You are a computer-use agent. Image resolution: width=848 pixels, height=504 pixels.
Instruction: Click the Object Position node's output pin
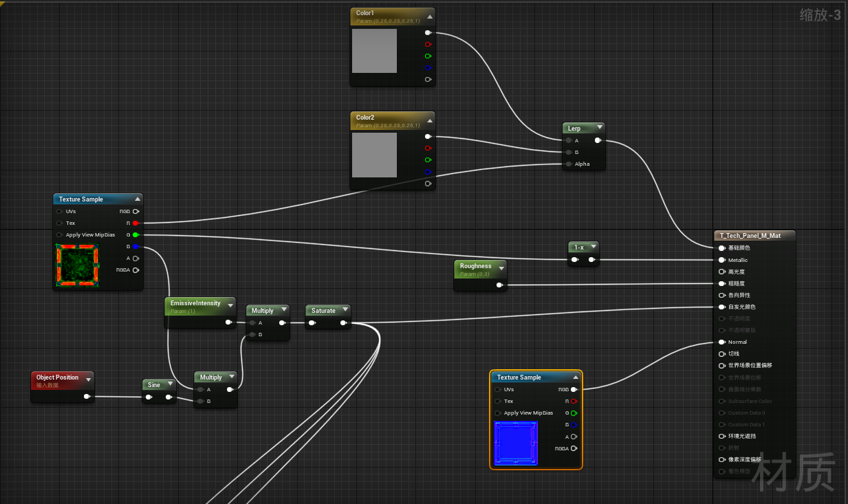[87, 396]
